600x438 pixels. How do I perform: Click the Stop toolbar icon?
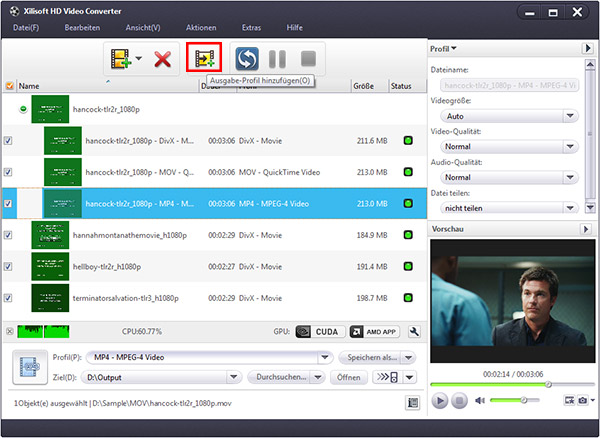(308, 59)
